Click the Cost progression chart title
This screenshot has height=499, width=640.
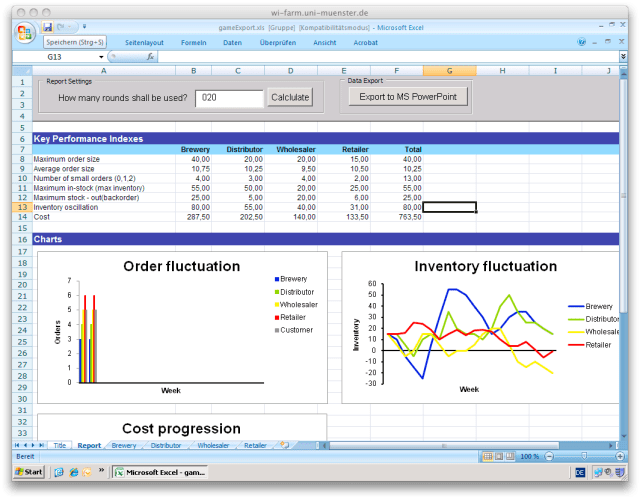[x=181, y=428]
